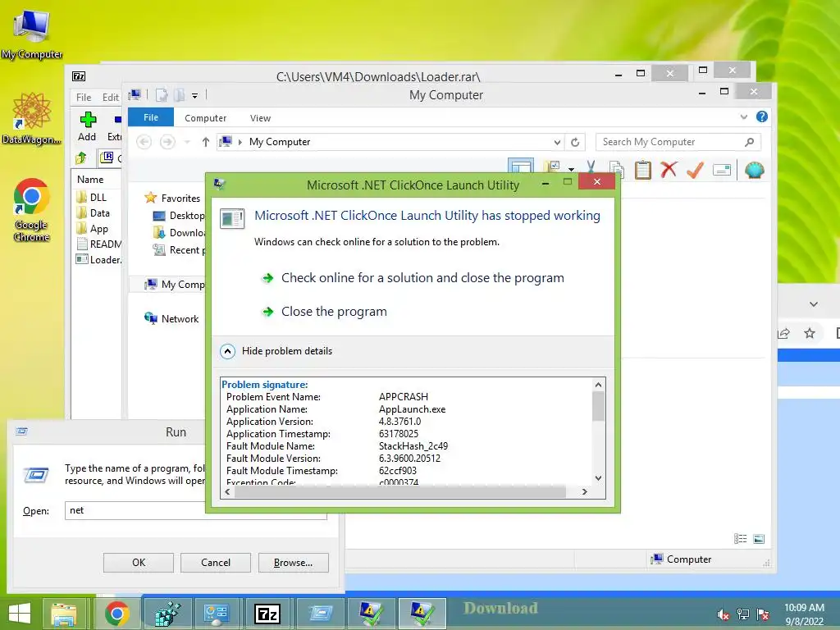Click Properties icon in the quick access toolbar
The width and height of the screenshot is (840, 630).
point(162,95)
